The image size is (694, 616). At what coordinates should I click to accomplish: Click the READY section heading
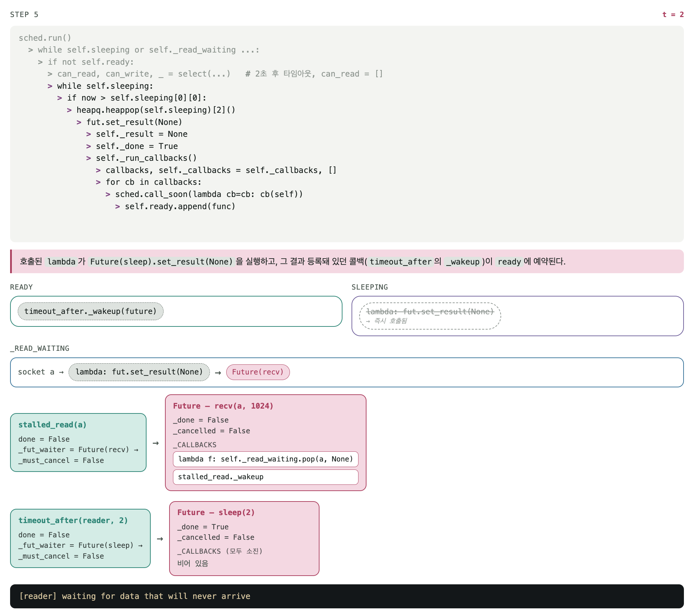point(21,287)
